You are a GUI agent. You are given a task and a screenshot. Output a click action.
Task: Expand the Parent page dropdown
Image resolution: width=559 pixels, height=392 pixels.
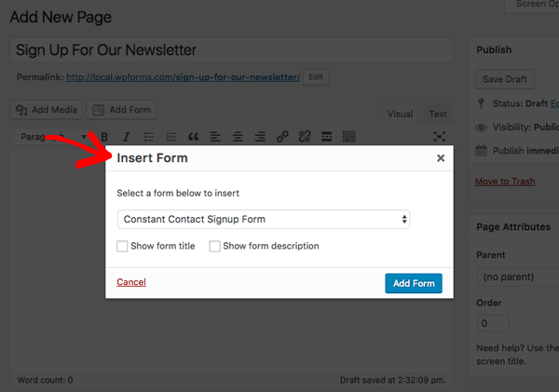point(517,277)
